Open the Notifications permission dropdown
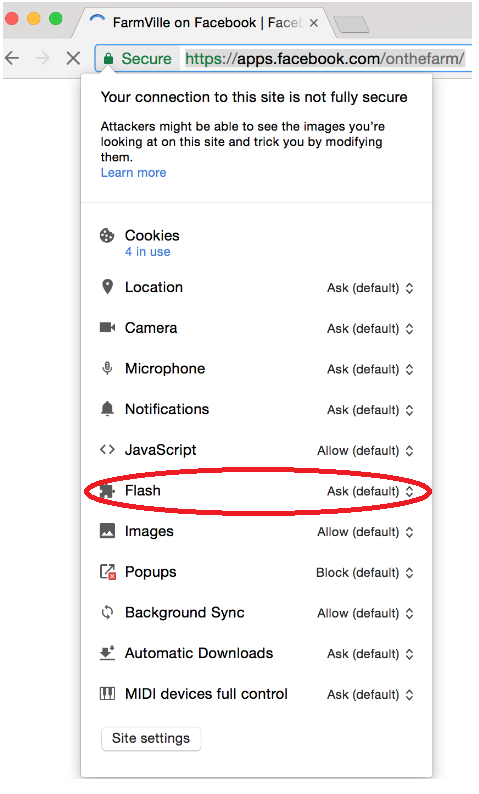 coord(370,410)
